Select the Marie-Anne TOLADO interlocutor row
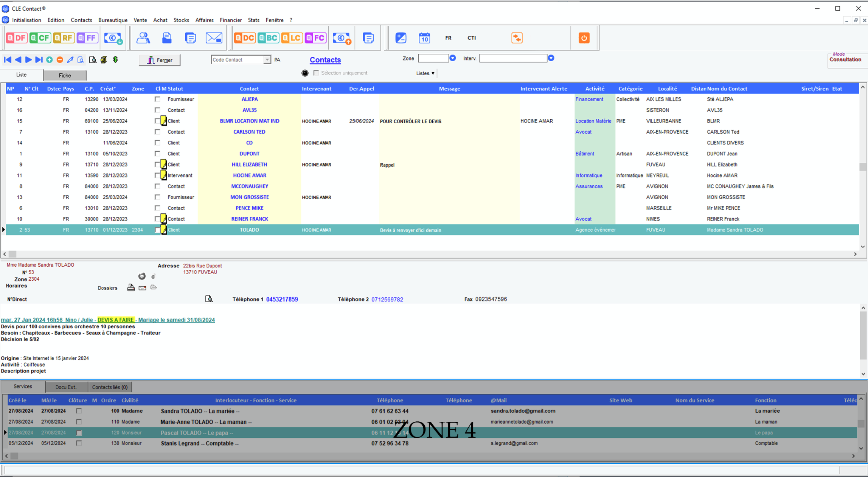This screenshot has width=868, height=477. (432, 422)
